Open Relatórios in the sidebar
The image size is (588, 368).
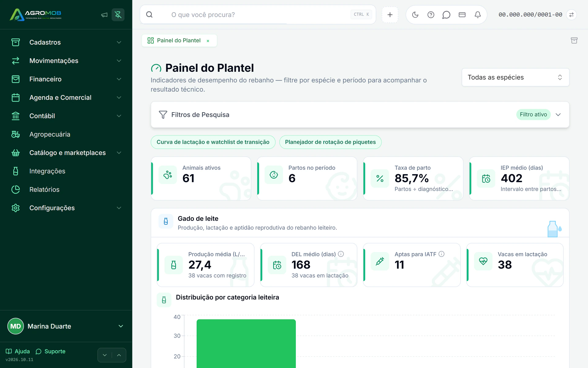[x=66, y=190]
